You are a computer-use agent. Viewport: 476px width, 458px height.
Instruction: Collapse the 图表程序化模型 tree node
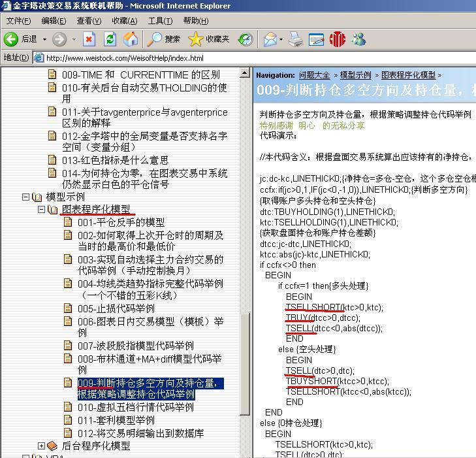(x=42, y=210)
